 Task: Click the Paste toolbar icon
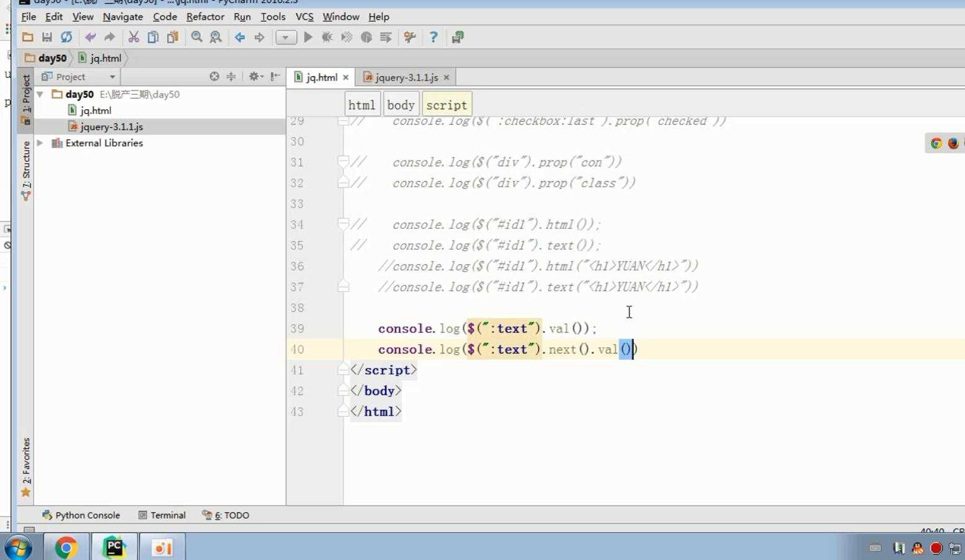tap(172, 37)
